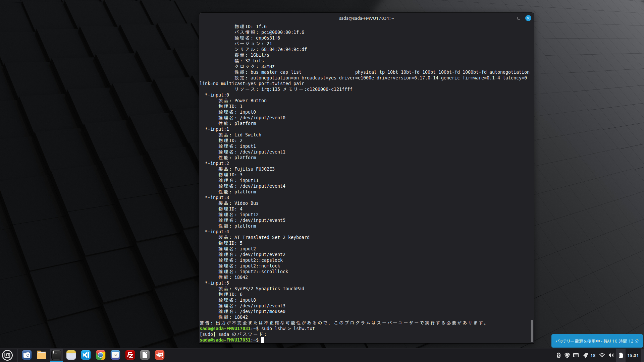This screenshot has height=362, width=644.
Task: Launch the screenshot camera app
Action: point(27,355)
